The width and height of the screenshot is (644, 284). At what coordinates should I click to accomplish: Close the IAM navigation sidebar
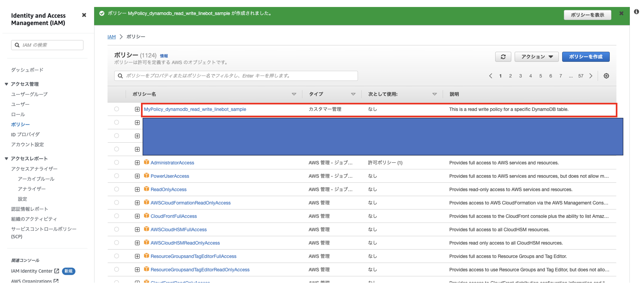pyautogui.click(x=84, y=15)
